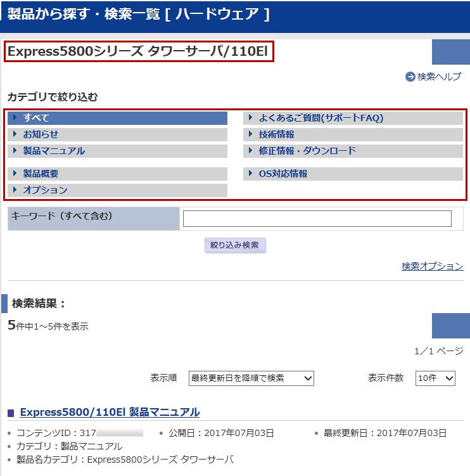Open the 検索オプション link
This screenshot has width=470, height=476.
point(432,266)
